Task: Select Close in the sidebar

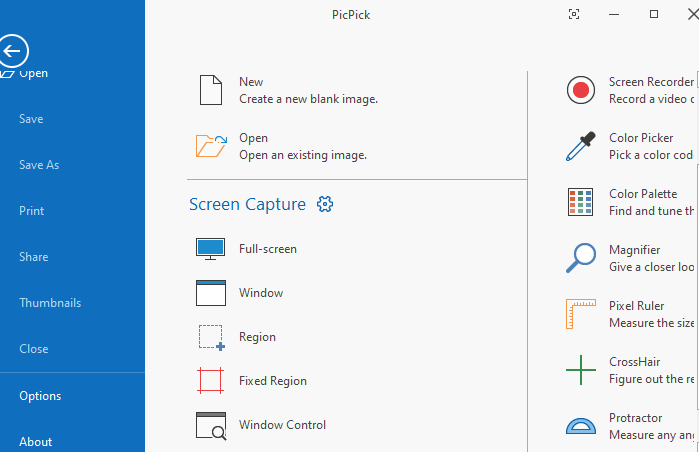Action: coord(33,349)
